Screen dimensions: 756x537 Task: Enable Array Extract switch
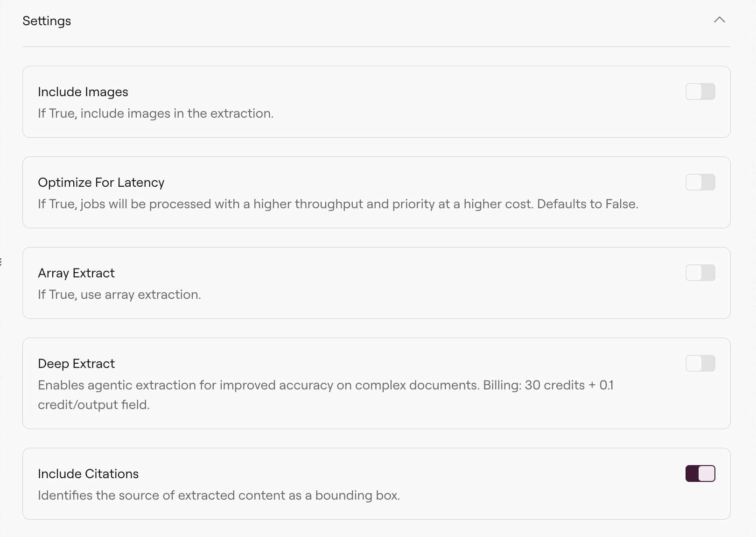700,273
